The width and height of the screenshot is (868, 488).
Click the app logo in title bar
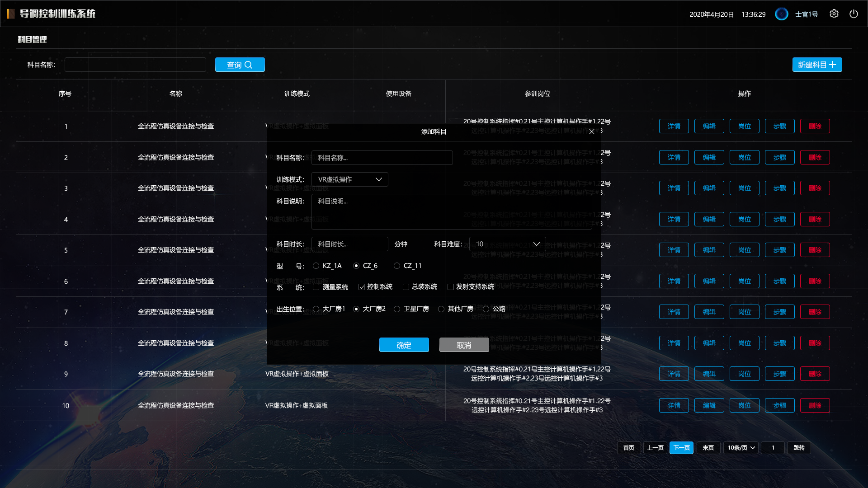click(11, 14)
